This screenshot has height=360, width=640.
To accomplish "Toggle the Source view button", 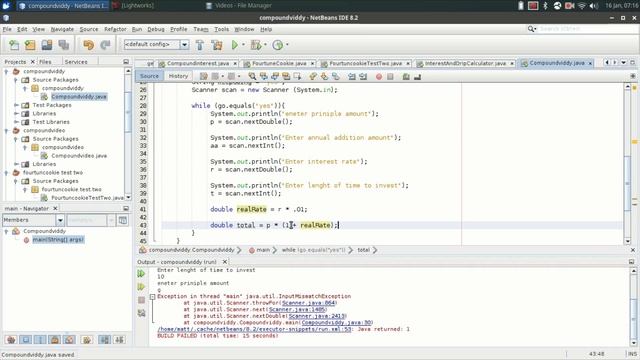I will tap(149, 76).
